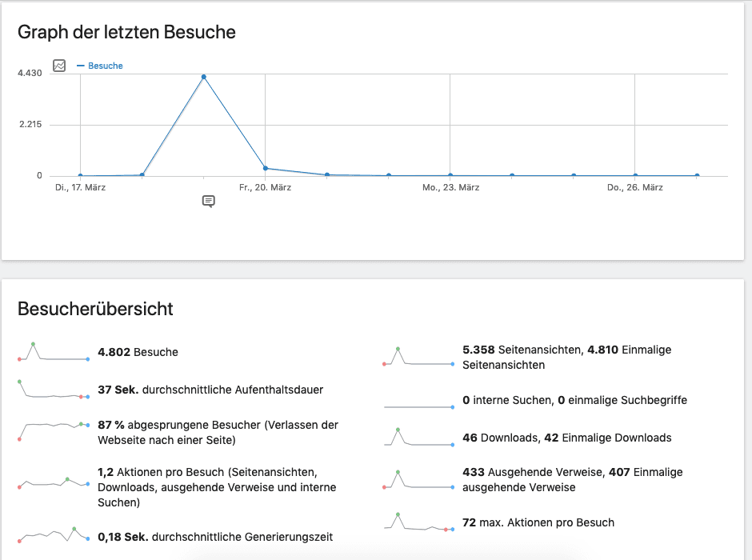
Task: Click the graph data point at Fr., 20. März
Action: (266, 168)
